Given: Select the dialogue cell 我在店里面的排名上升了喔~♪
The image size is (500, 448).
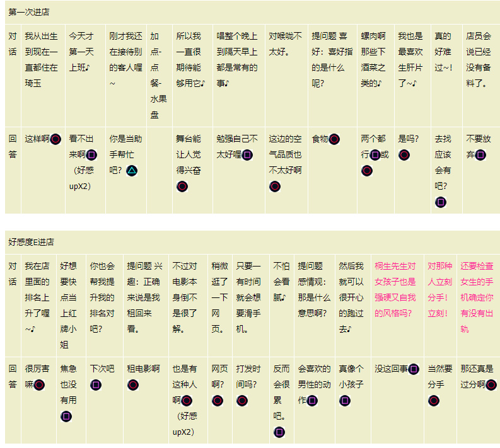Looking at the screenshot, I should point(38,306).
